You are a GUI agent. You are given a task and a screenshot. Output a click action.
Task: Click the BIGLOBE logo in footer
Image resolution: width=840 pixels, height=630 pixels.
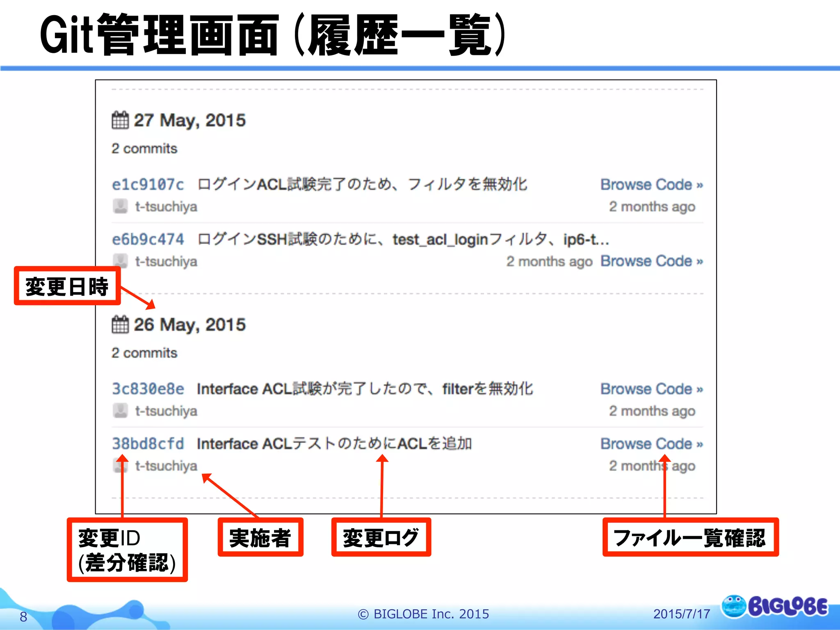(x=775, y=606)
